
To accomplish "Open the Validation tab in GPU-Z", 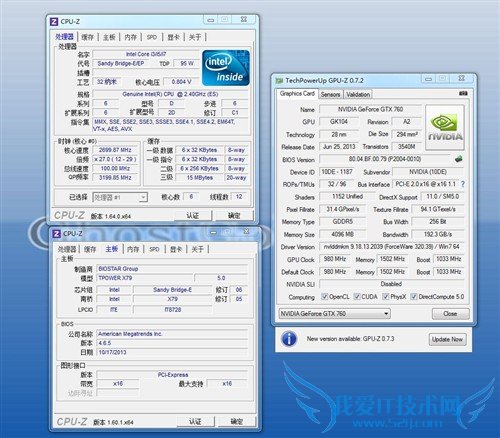I will click(x=358, y=95).
